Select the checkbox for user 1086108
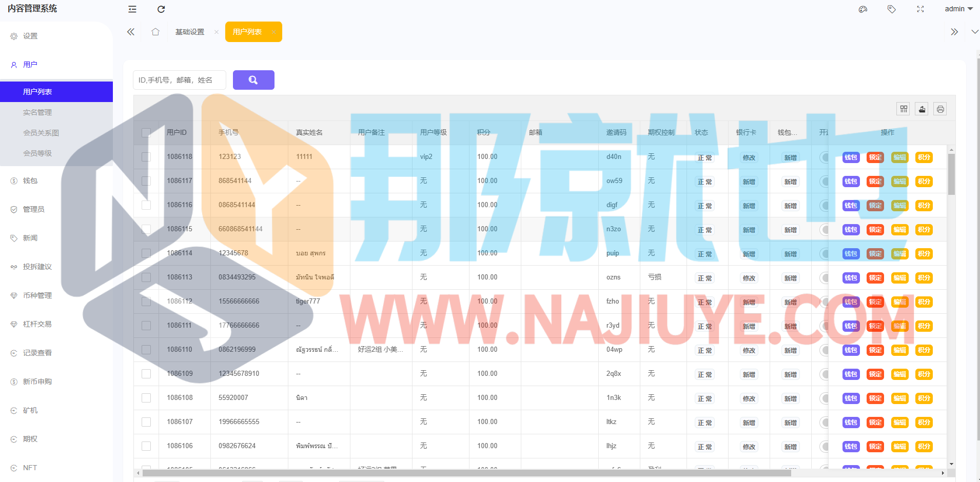Image resolution: width=980 pixels, height=482 pixels. click(146, 398)
